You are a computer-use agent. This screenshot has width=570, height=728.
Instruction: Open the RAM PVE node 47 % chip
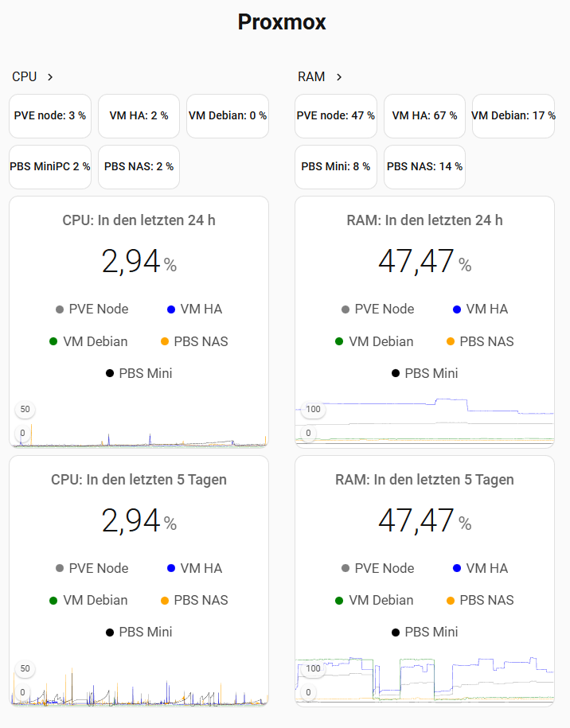(x=335, y=116)
